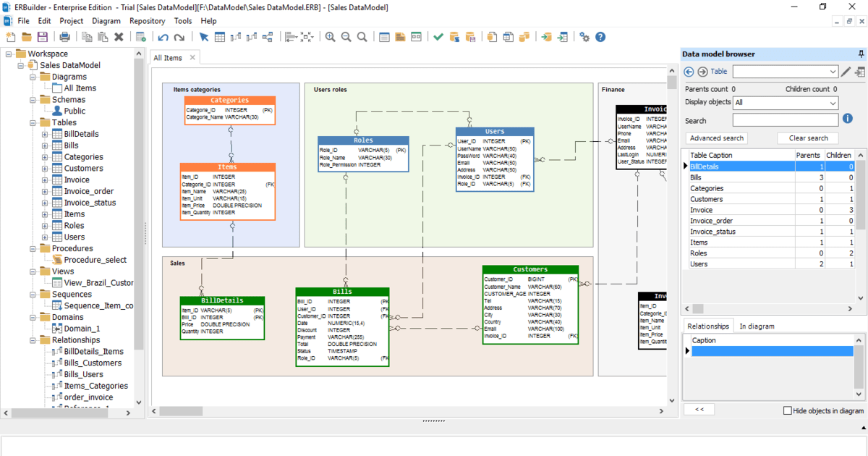This screenshot has width=868, height=456.
Task: Save the project with the floppy disk icon
Action: (43, 37)
